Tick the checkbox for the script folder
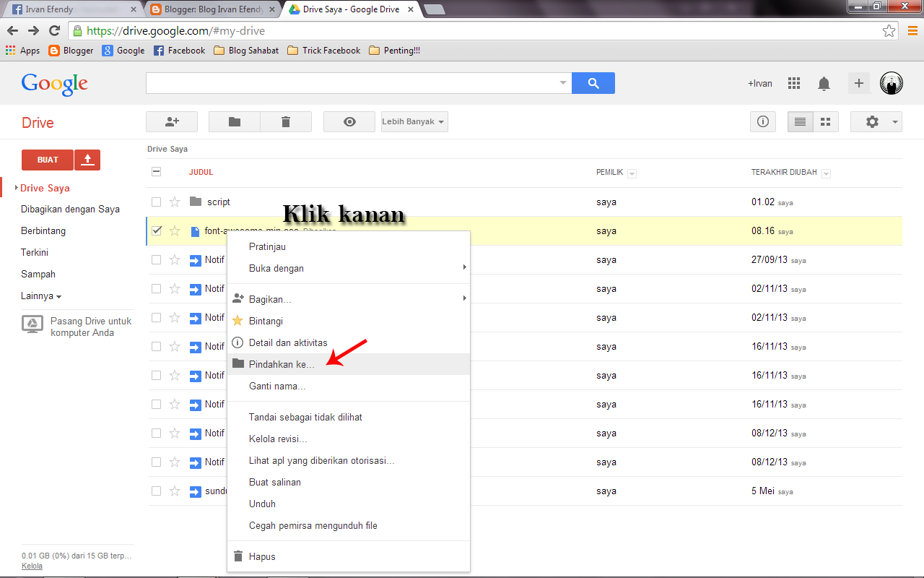 157,202
